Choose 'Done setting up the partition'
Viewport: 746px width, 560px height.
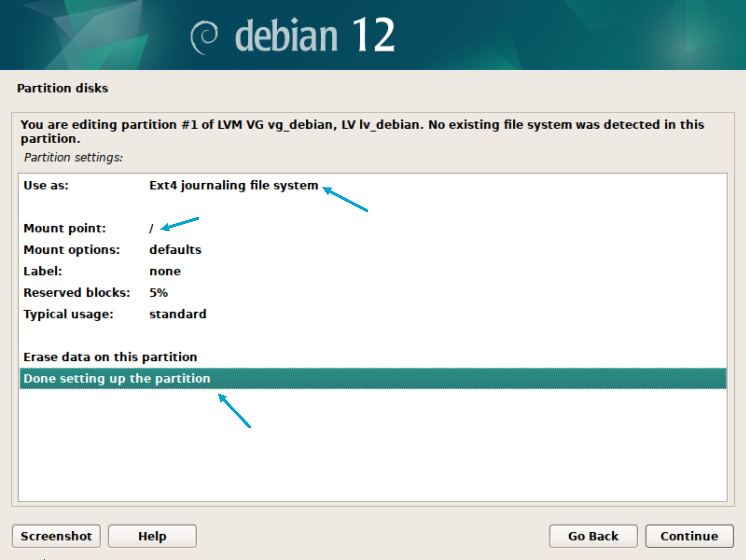[117, 379]
